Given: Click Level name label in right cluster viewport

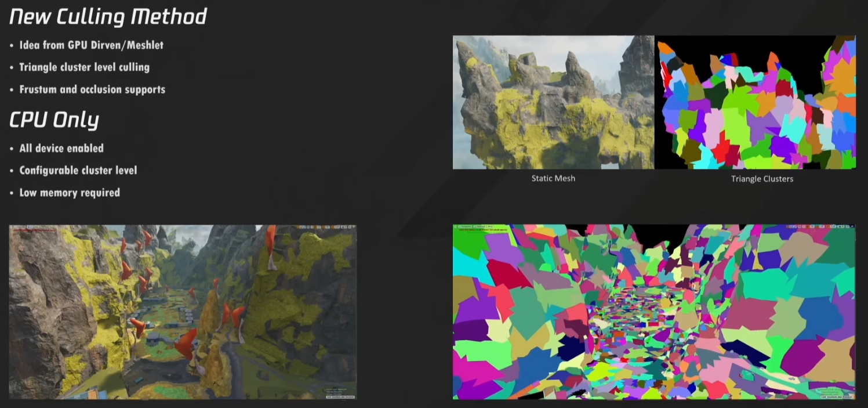Looking at the screenshot, I should pos(837,396).
